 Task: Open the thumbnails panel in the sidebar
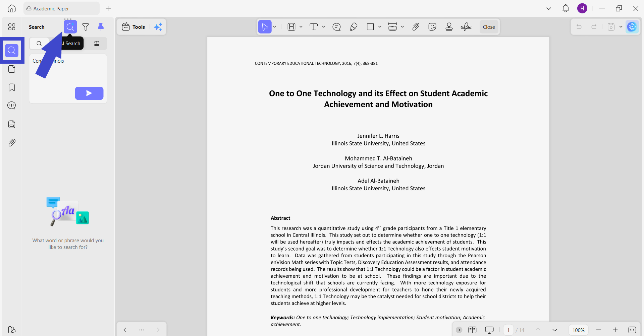pyautogui.click(x=12, y=27)
